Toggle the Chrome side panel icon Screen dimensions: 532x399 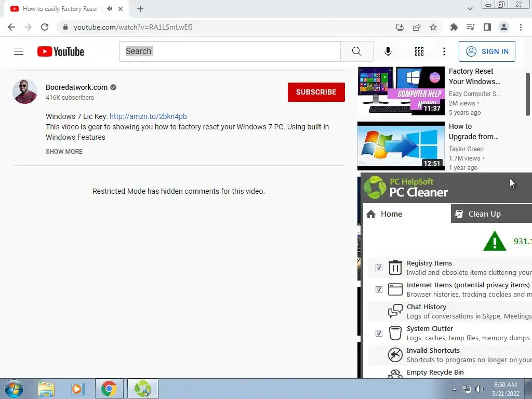point(487,27)
